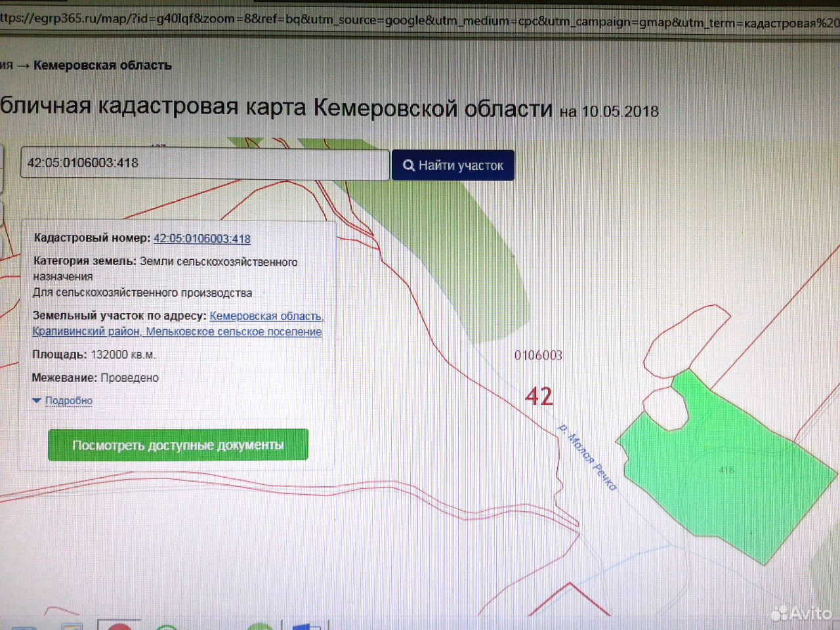Viewport: 840px width, 630px height.
Task: Expand the 'Подробно' details section
Action: pyautogui.click(x=63, y=401)
